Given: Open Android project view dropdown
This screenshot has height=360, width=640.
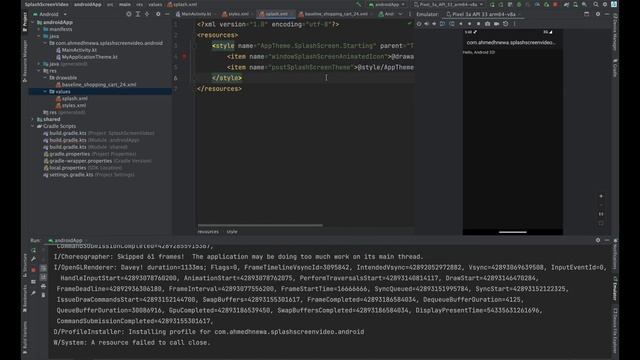Looking at the screenshot, I should (50, 14).
